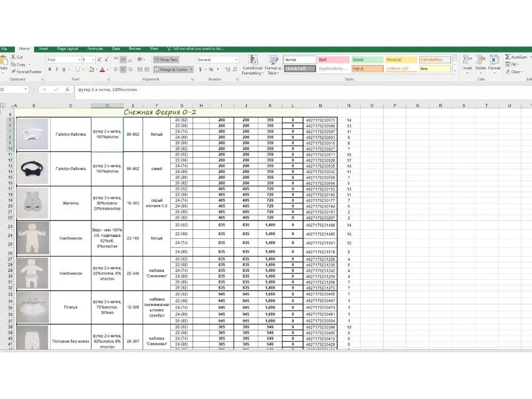
Task: Switch to the Insert tab
Action: coord(44,49)
